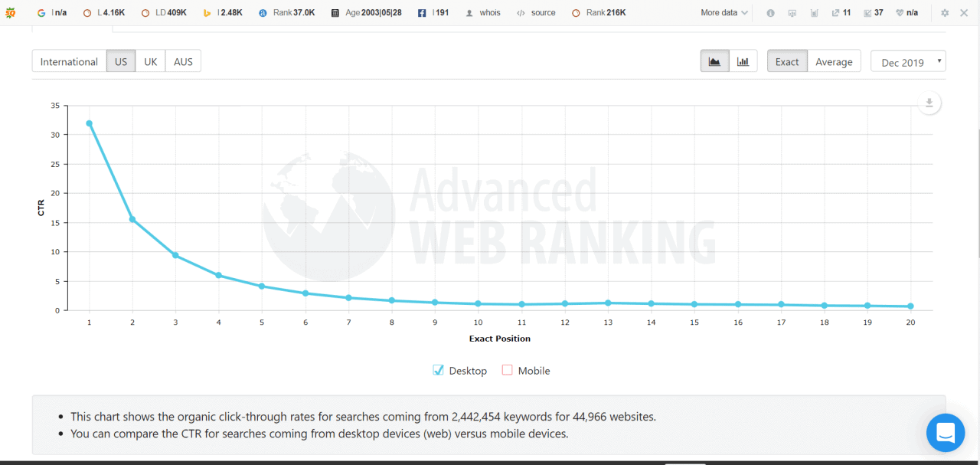Click the '2,442,454 keywords' description line
The height and width of the screenshot is (465, 980).
(x=364, y=417)
